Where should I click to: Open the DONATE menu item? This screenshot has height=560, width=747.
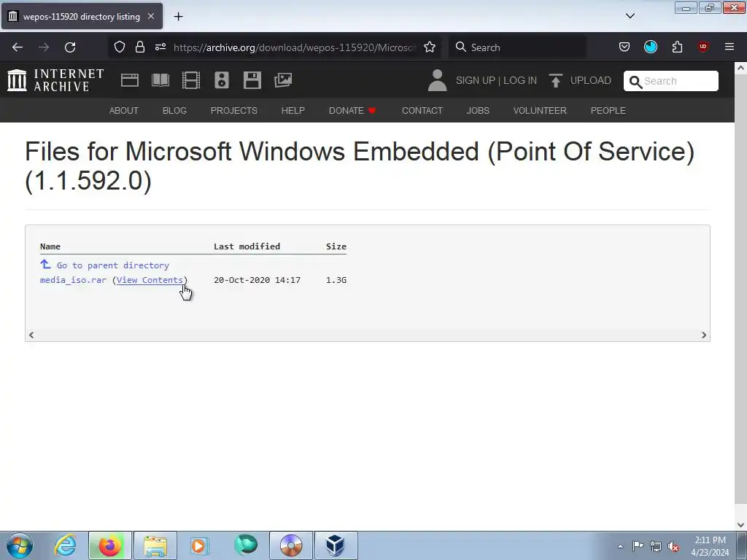click(x=352, y=111)
